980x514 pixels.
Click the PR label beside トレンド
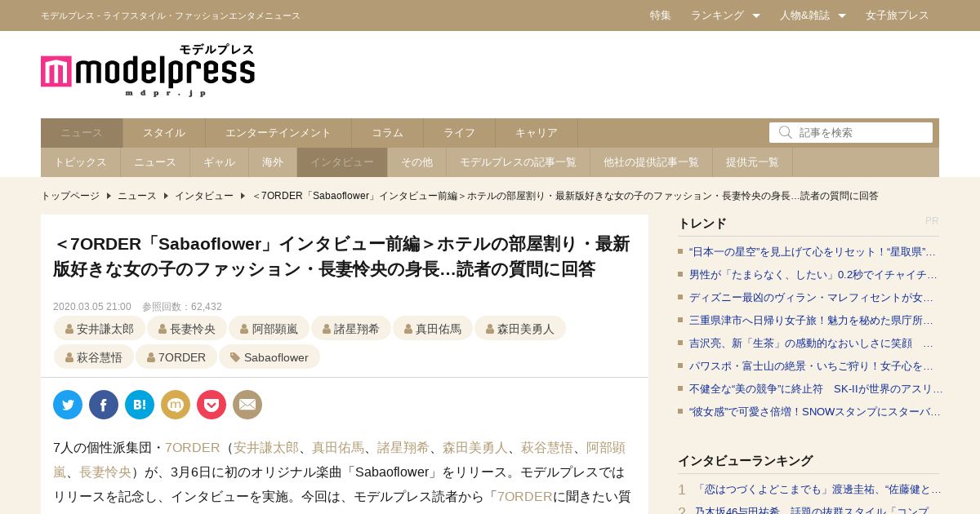[x=932, y=221]
